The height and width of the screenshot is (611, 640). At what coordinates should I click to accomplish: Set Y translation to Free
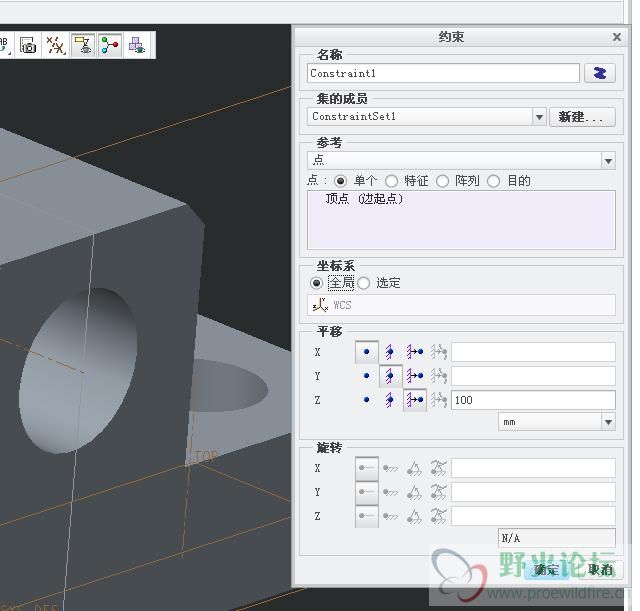(367, 375)
